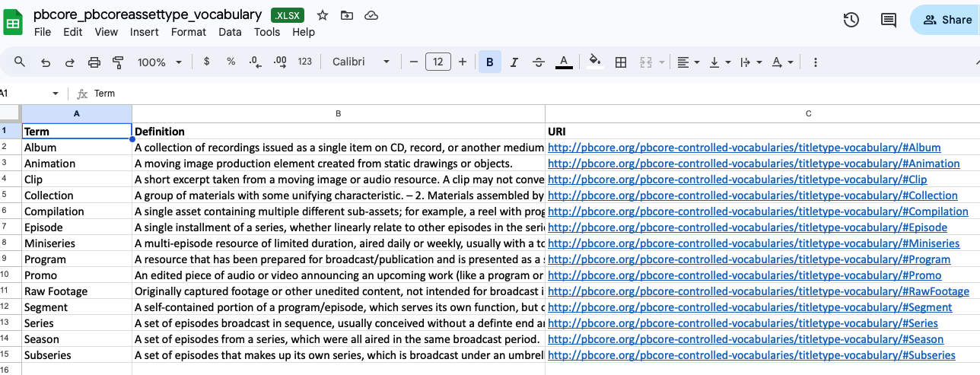The width and height of the screenshot is (980, 375).
Task: Open the Data menu
Action: pos(230,32)
